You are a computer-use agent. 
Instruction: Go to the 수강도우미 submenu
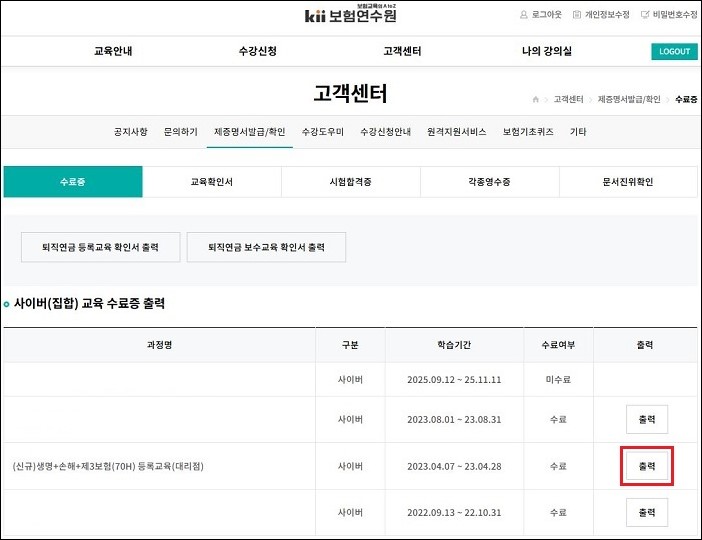click(323, 132)
